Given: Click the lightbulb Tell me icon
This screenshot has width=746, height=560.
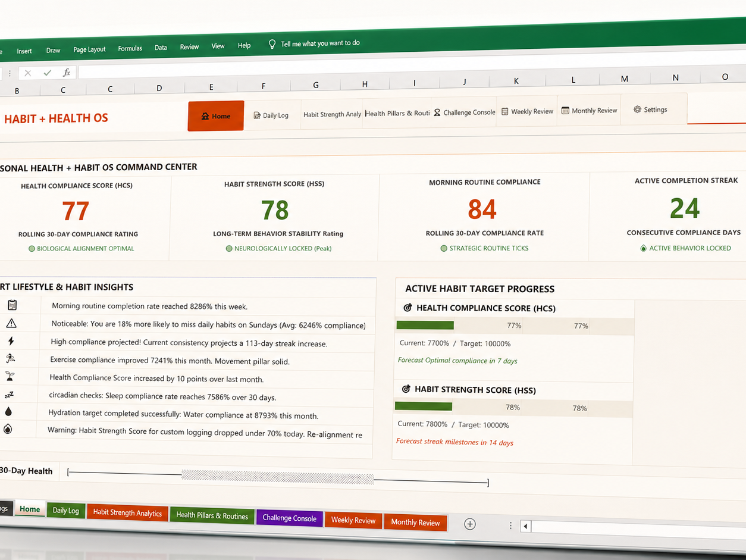Looking at the screenshot, I should pyautogui.click(x=272, y=44).
